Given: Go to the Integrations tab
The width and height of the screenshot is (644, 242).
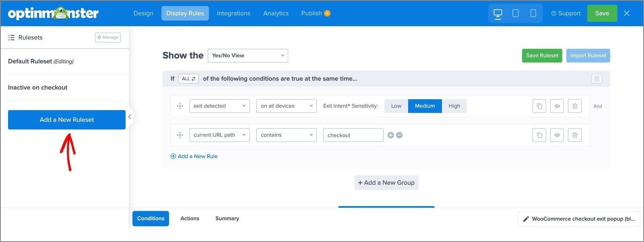Looking at the screenshot, I should click(x=233, y=13).
